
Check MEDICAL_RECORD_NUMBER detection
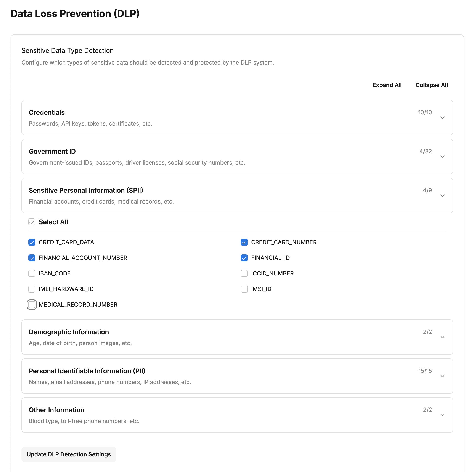32,305
